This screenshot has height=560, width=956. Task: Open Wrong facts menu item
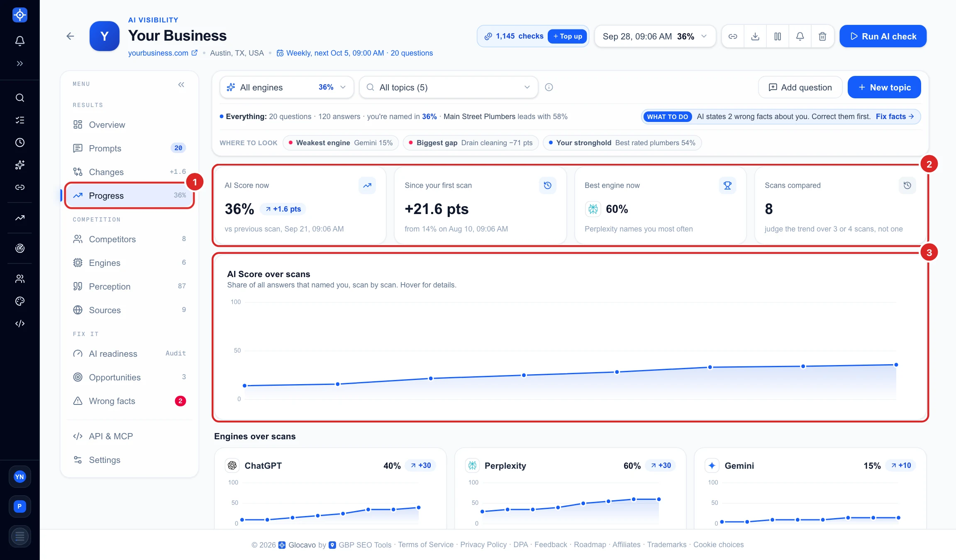click(x=129, y=401)
